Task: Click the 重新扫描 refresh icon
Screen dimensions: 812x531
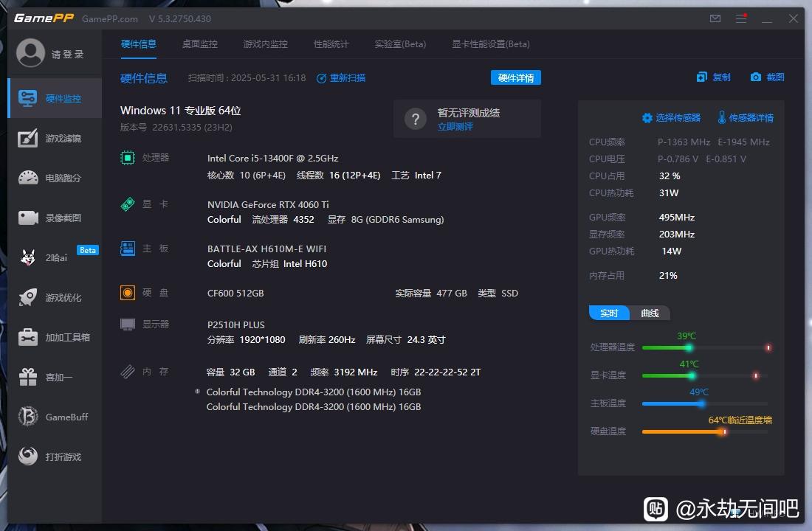Action: (321, 78)
